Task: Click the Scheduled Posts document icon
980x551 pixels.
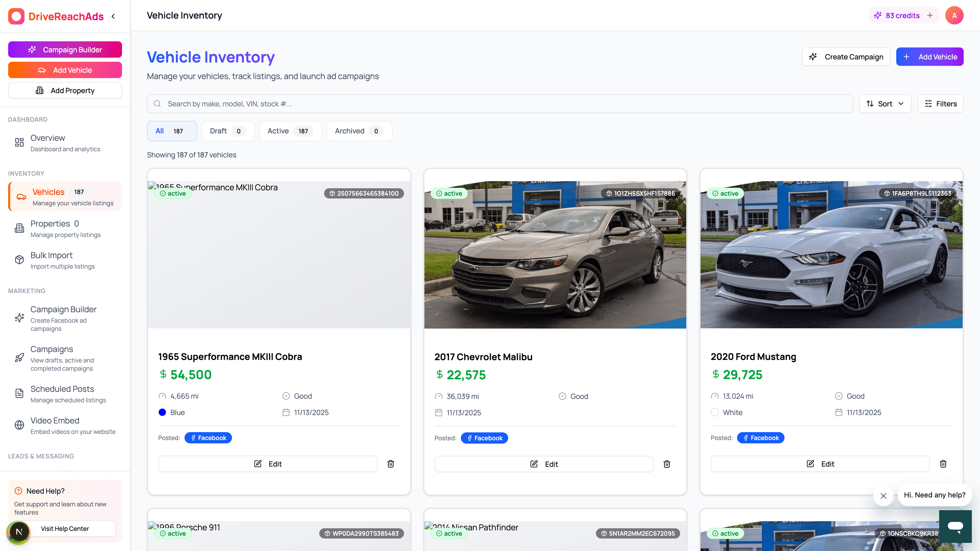Action: click(x=19, y=394)
